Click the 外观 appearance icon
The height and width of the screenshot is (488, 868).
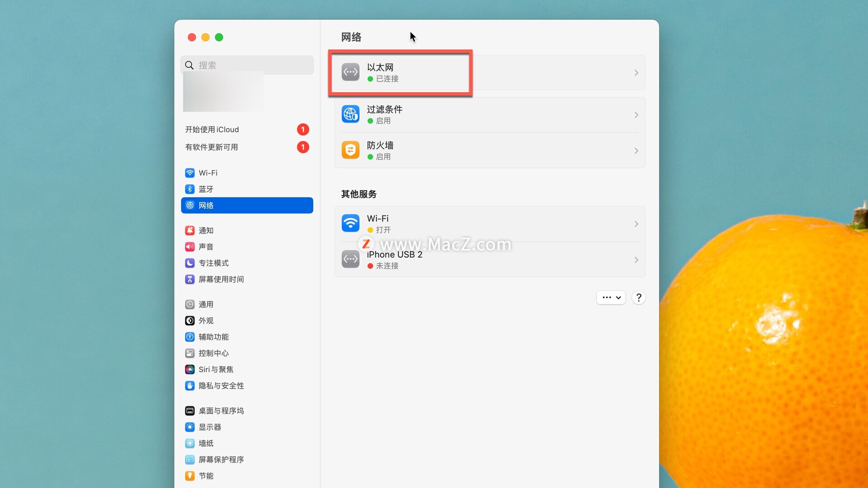[x=190, y=321]
